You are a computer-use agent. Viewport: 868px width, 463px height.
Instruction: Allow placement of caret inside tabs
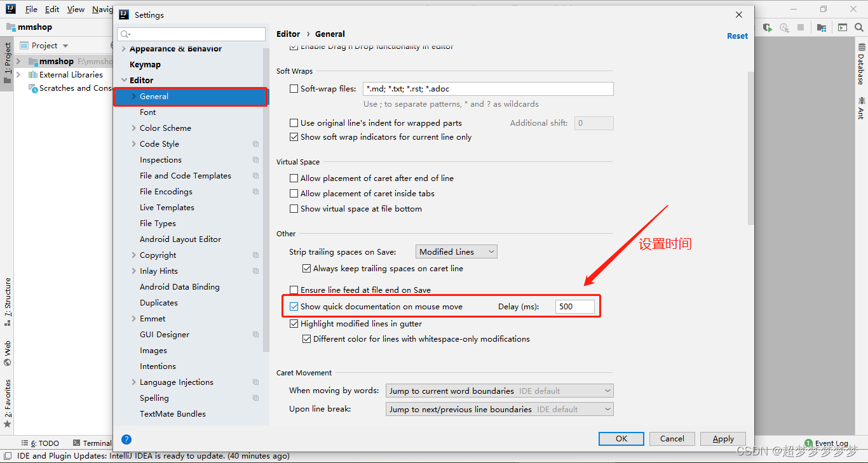pos(294,194)
